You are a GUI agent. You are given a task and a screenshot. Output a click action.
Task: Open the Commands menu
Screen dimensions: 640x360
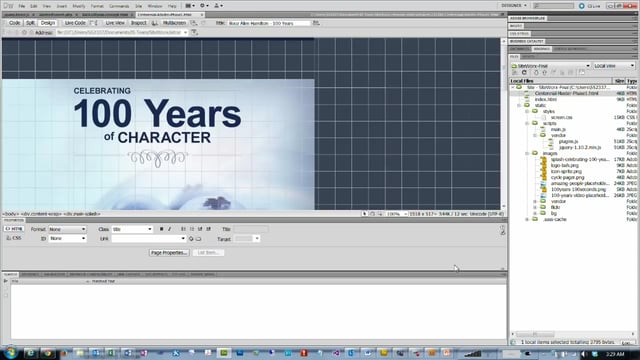pyautogui.click(x=119, y=6)
